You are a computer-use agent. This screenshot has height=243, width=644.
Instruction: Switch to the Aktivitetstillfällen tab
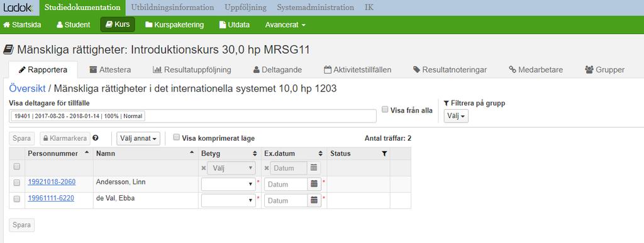point(357,70)
